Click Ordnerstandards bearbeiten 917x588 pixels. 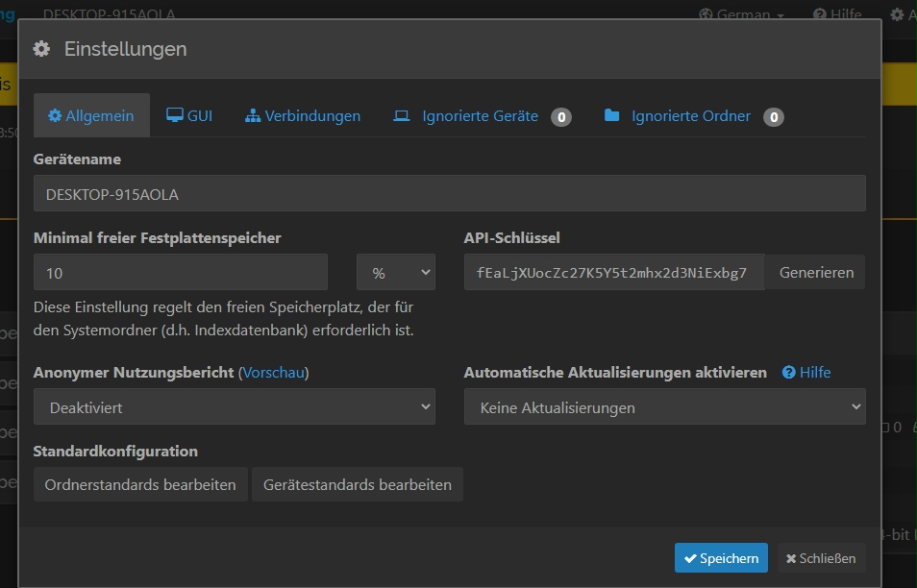pyautogui.click(x=140, y=484)
